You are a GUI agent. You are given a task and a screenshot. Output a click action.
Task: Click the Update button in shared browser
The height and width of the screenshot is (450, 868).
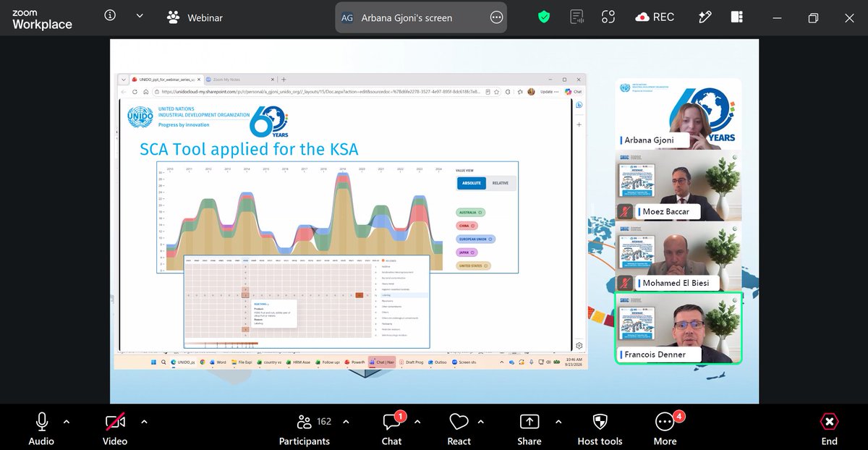[x=548, y=92]
